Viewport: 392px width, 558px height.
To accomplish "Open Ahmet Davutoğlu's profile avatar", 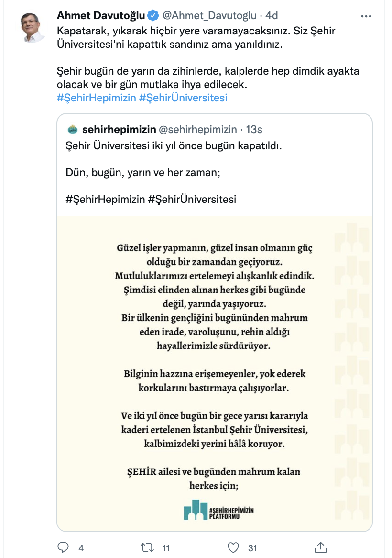I will [33, 27].
